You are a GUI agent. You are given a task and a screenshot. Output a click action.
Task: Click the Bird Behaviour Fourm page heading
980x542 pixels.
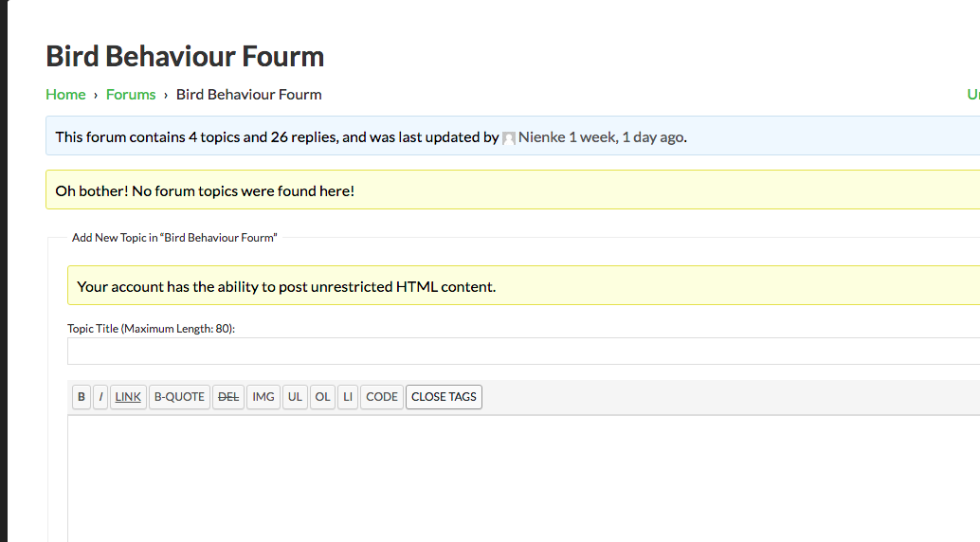click(185, 57)
